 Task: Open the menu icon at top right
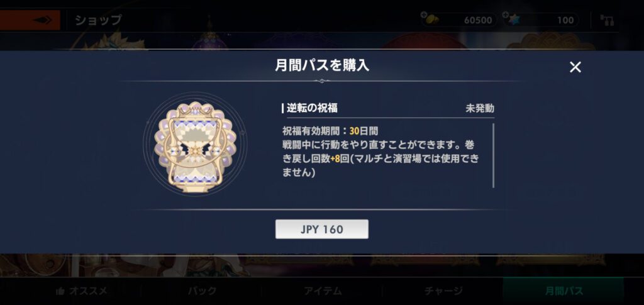tap(607, 20)
